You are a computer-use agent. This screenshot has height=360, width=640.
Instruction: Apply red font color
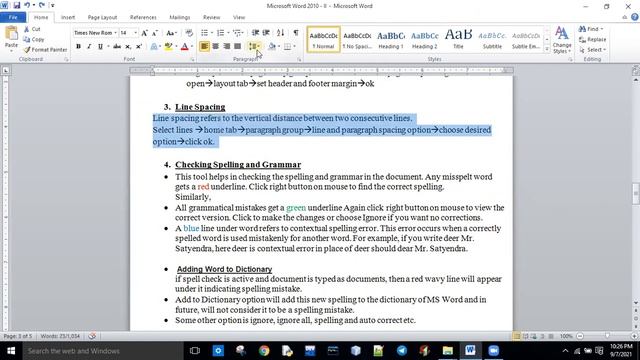[x=184, y=47]
